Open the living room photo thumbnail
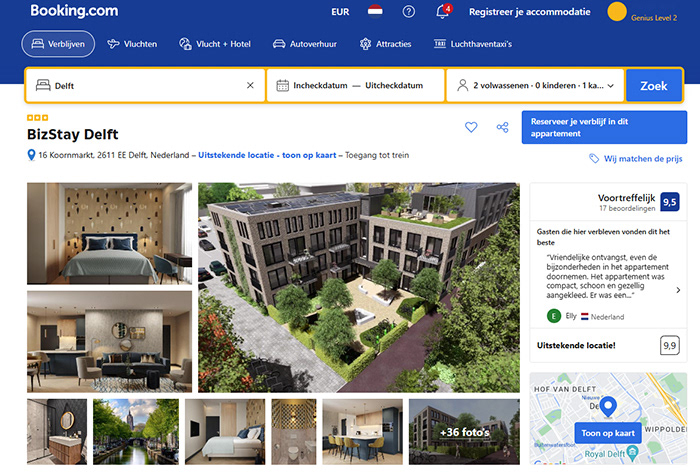Screen dimensions: 700x472 click(109, 342)
